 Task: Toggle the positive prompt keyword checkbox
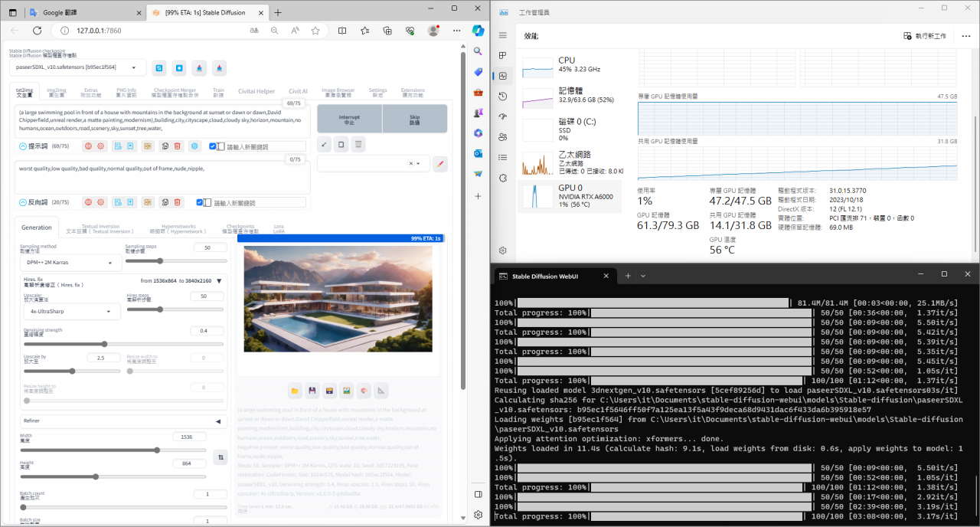(213, 146)
